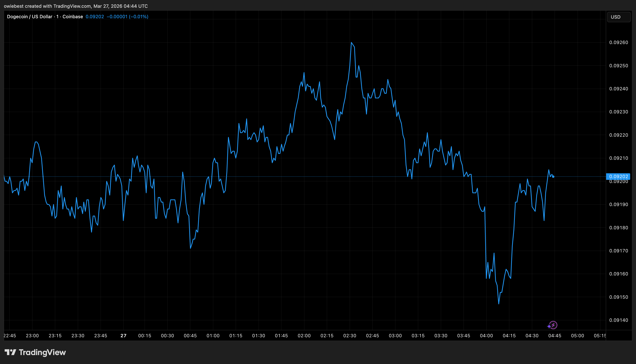Click the 0.09260 price scale label
This screenshot has width=636, height=364.
pos(619,42)
